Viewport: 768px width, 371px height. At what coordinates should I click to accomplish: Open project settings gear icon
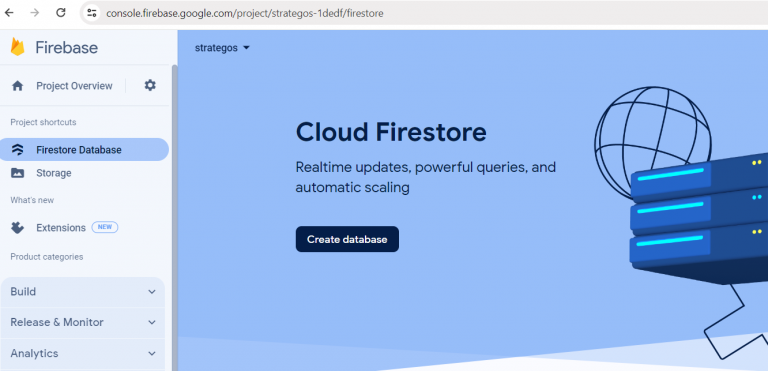150,85
